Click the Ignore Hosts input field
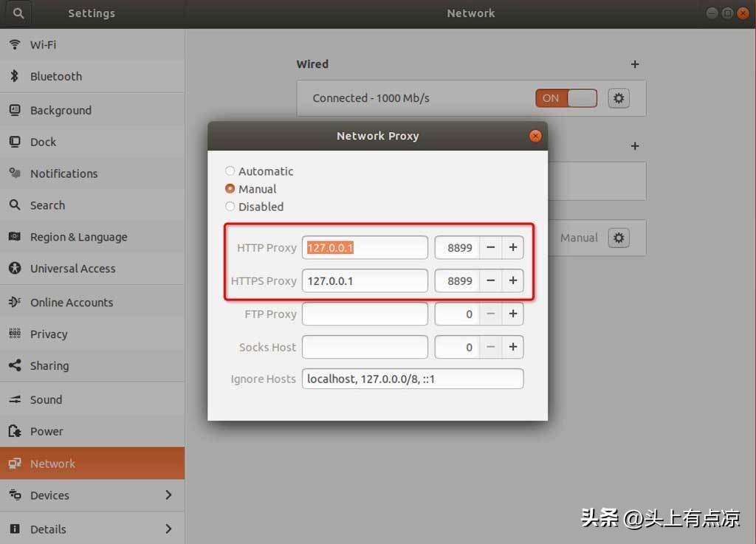Viewport: 756px width, 544px height. click(412, 379)
